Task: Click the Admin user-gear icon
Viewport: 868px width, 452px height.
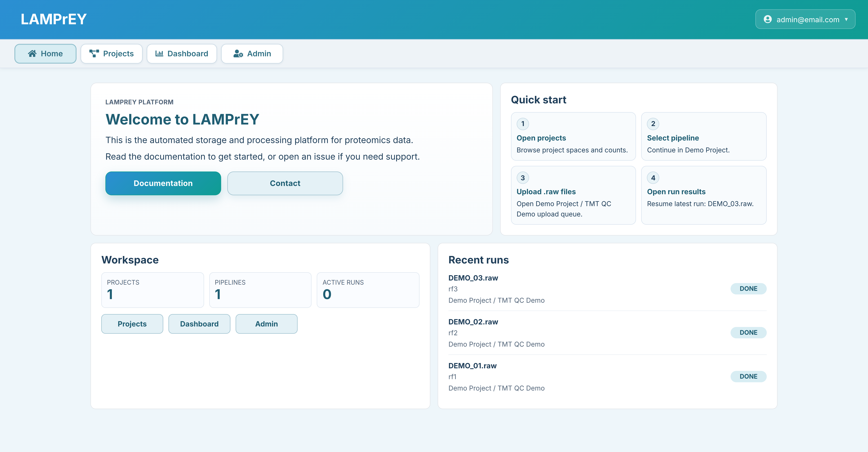Action: click(238, 54)
